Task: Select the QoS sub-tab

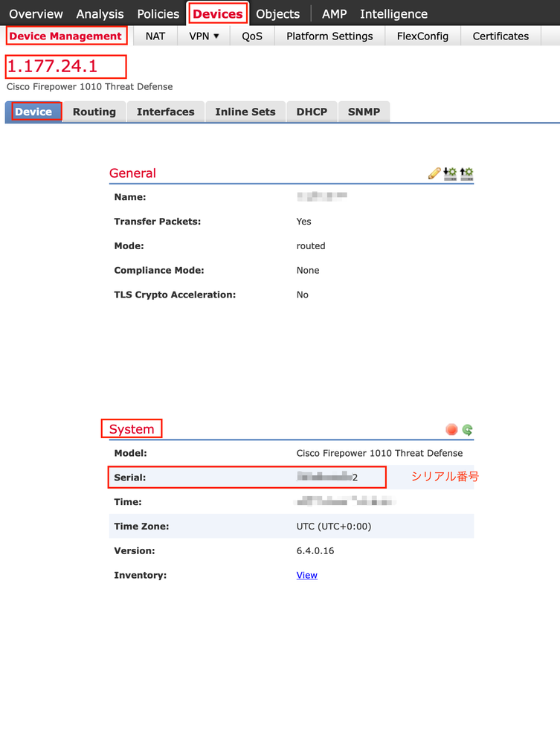Action: pyautogui.click(x=252, y=36)
